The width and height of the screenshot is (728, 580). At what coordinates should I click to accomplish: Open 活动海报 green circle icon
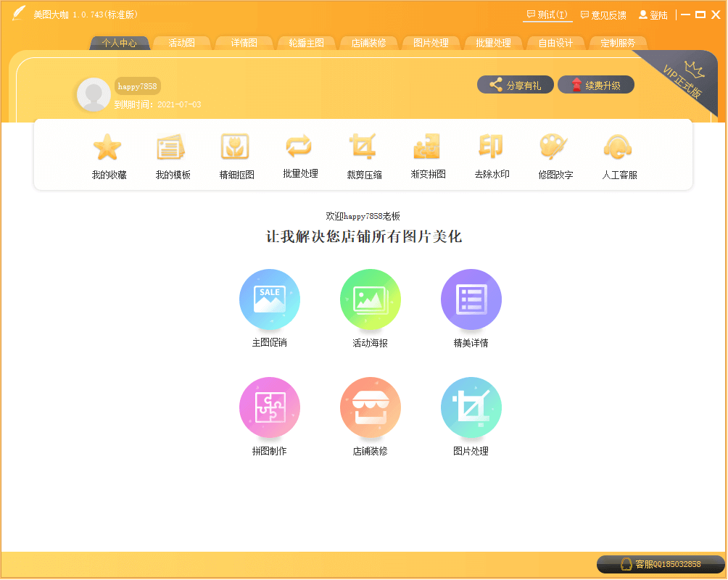(371, 299)
